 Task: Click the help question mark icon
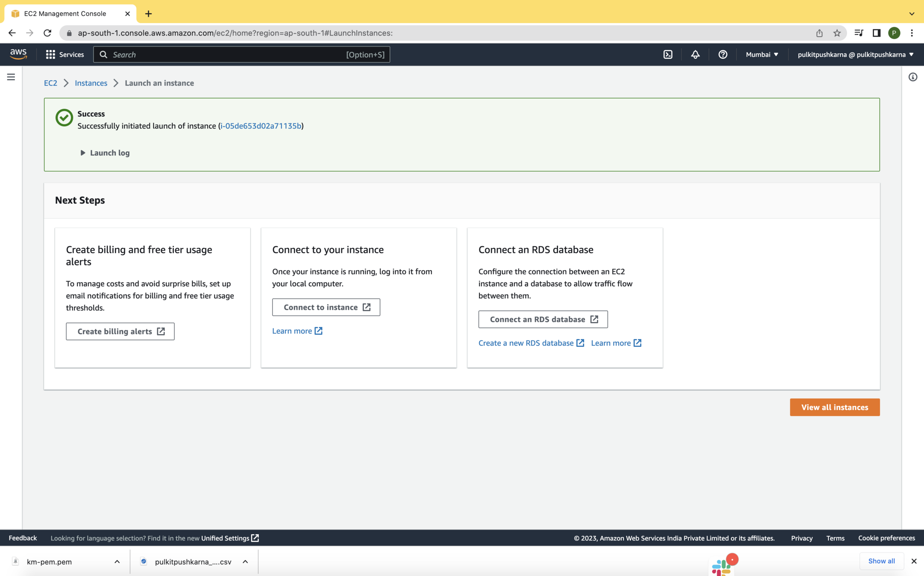722,55
